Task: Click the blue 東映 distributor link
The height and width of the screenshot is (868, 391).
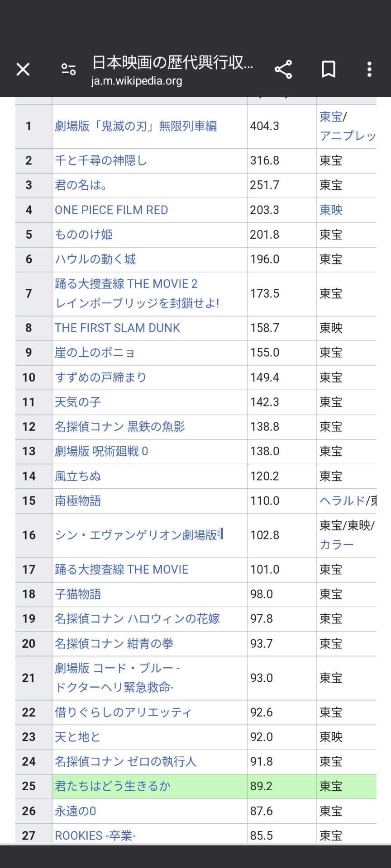Action: 331,210
